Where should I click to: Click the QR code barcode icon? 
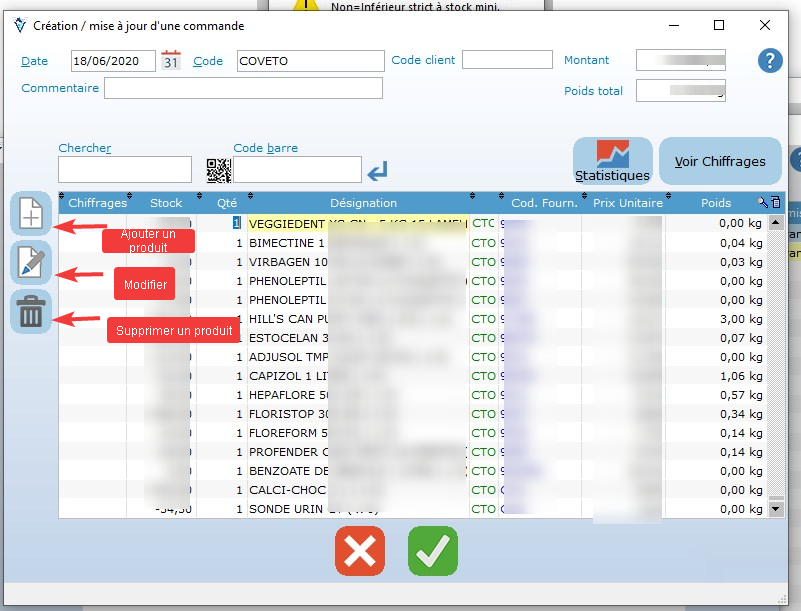[219, 170]
